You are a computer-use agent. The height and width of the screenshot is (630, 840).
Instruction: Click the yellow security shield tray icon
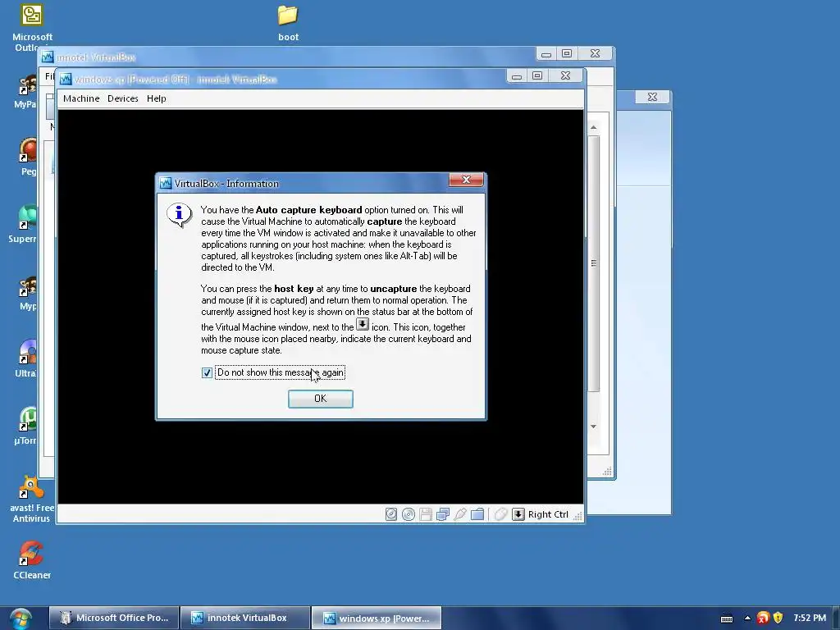click(x=778, y=619)
